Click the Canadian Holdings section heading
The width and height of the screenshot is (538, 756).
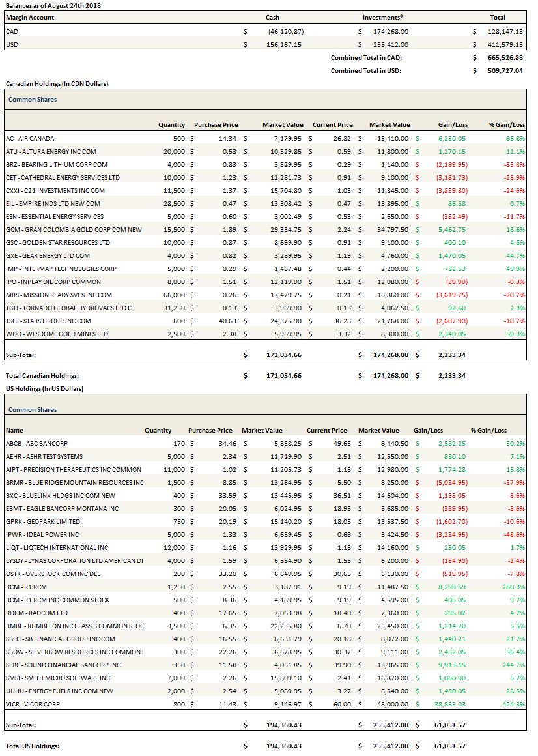(x=57, y=84)
